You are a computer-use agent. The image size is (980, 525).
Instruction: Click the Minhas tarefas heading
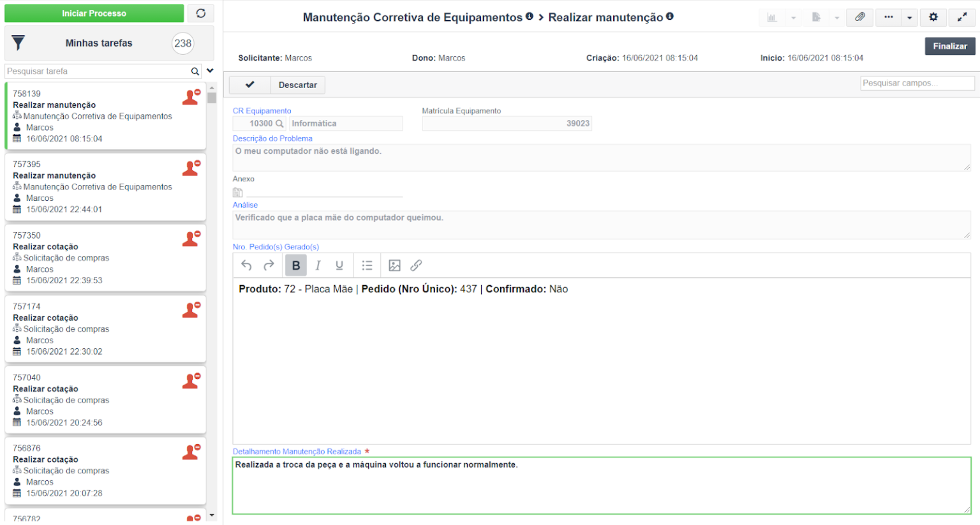(99, 43)
